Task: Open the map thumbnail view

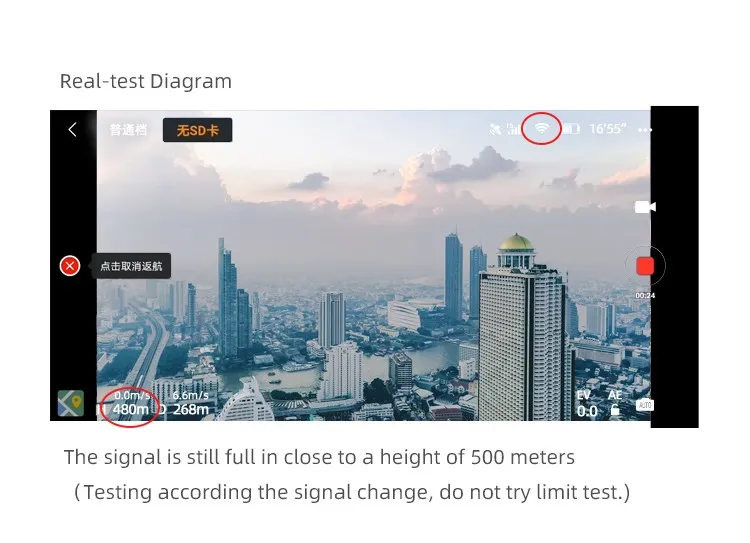Action: [x=71, y=403]
